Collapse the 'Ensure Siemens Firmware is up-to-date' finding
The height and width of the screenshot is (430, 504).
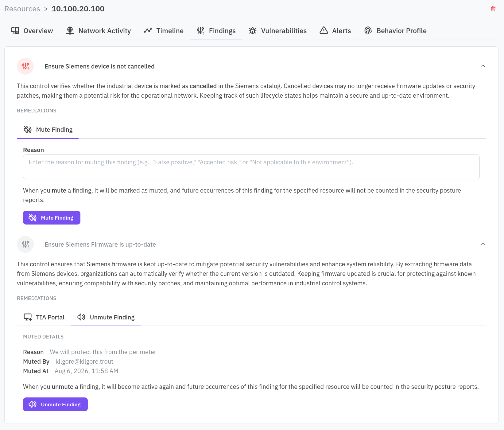(x=483, y=244)
